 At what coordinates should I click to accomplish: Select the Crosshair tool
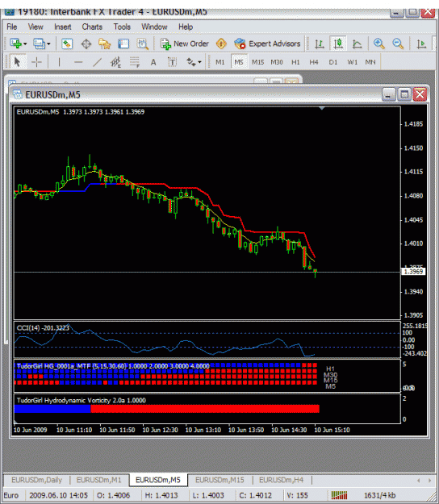click(36, 62)
